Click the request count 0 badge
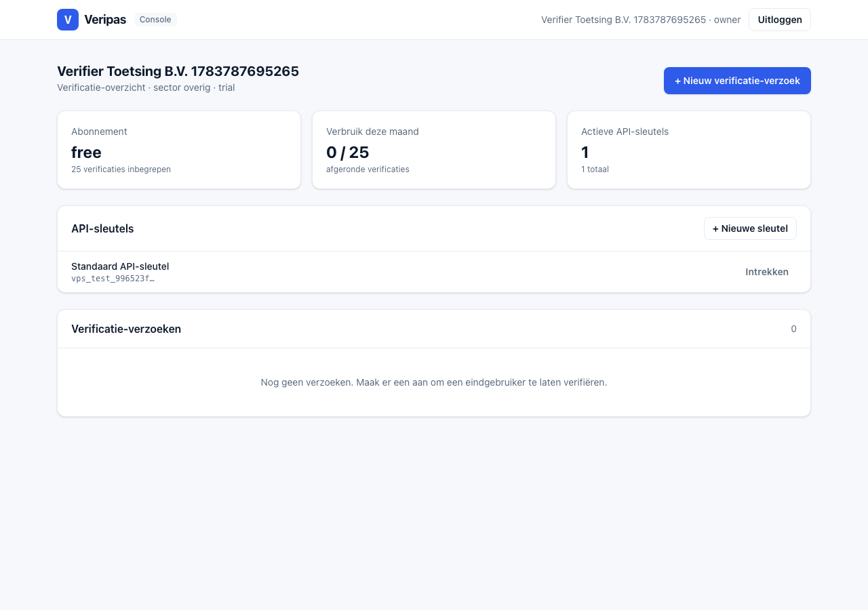The width and height of the screenshot is (868, 610). click(793, 329)
